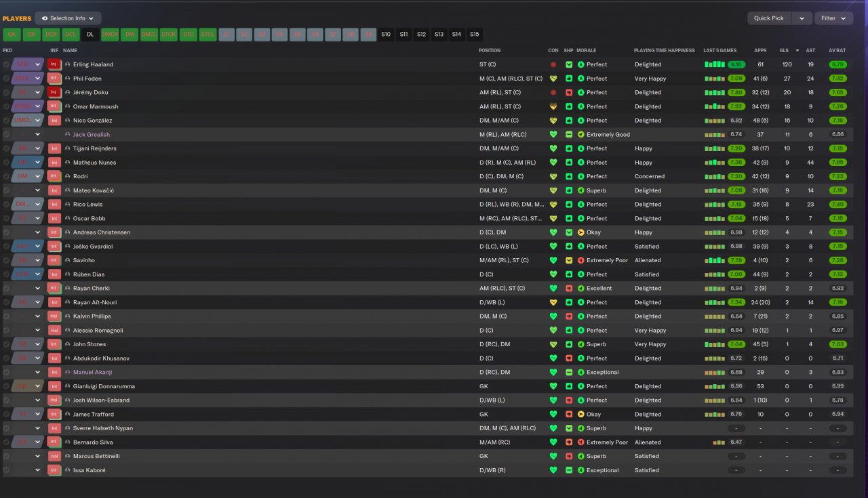Click the person icon beside Rodri

tap(68, 176)
